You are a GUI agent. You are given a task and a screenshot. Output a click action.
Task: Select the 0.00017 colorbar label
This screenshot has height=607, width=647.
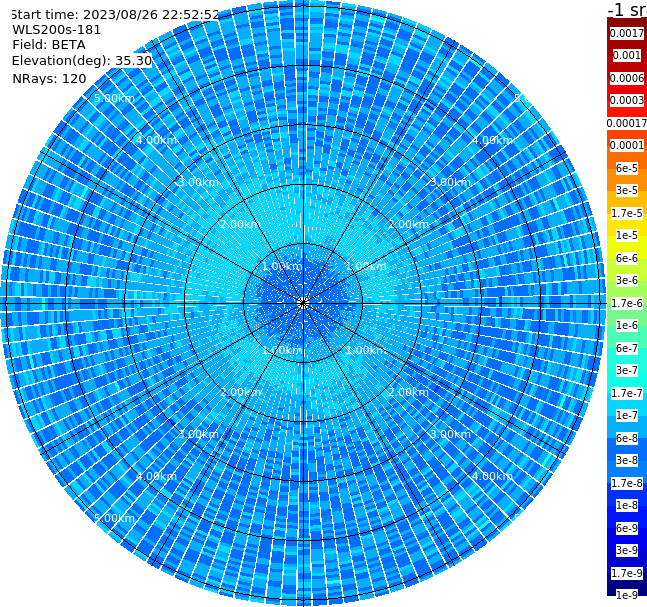627,123
